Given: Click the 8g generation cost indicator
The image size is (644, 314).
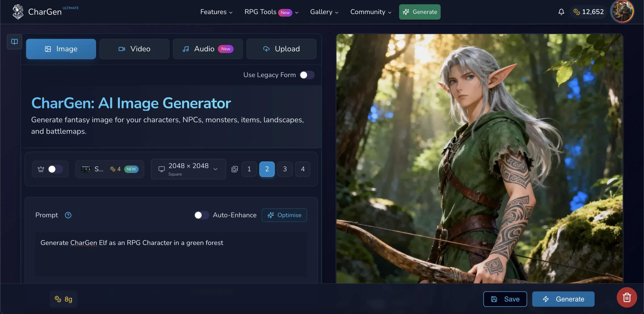Looking at the screenshot, I should 63,299.
